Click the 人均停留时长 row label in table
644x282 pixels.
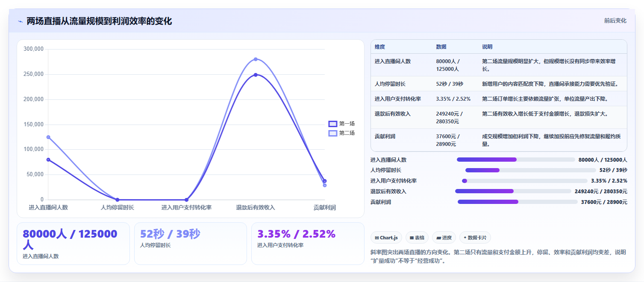pos(390,84)
